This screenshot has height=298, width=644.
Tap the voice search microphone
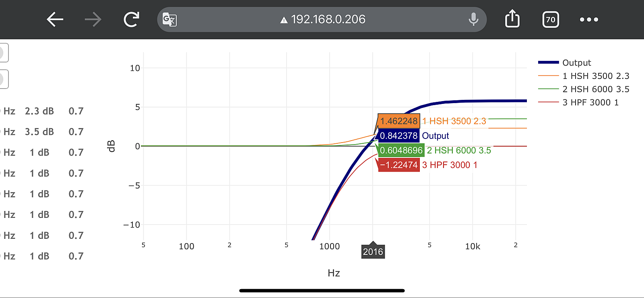[x=473, y=19]
